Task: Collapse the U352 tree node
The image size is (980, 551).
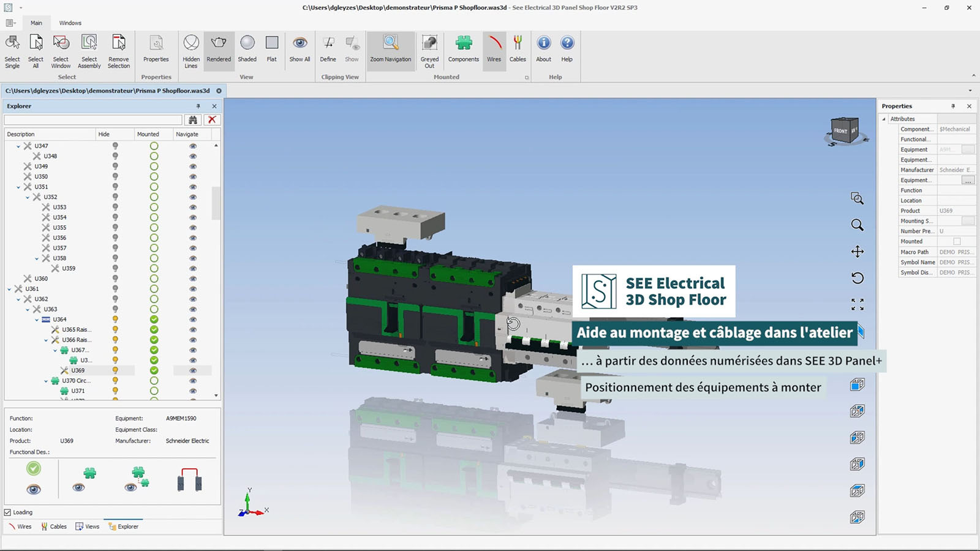Action: pyautogui.click(x=28, y=197)
